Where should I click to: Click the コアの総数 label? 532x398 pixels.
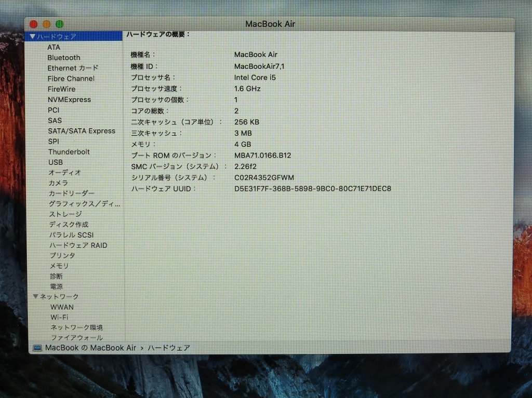tap(150, 111)
